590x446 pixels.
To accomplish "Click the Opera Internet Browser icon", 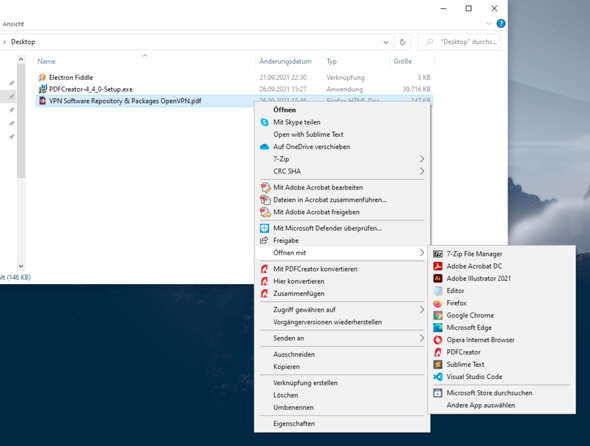I will click(438, 340).
